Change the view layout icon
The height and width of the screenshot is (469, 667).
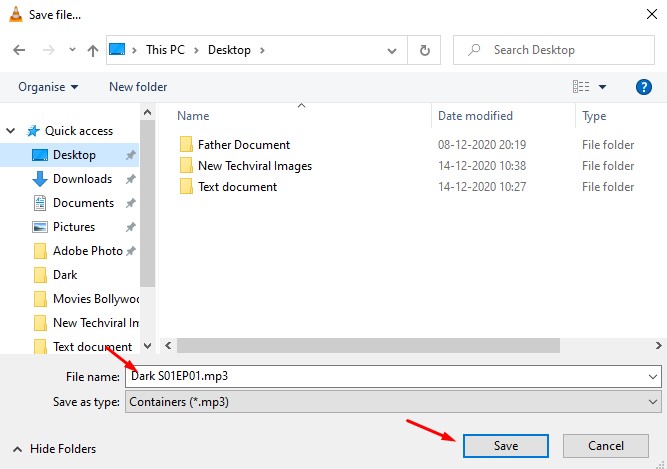[x=581, y=87]
